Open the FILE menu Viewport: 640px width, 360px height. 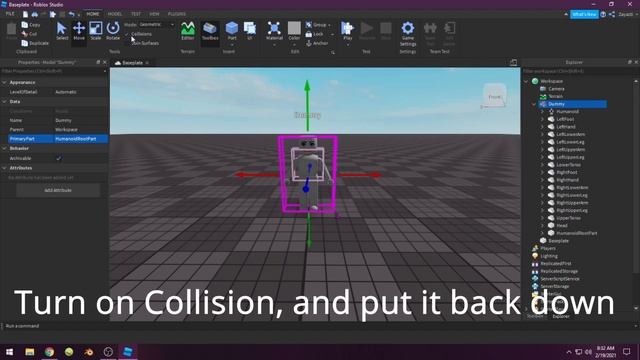(10, 14)
